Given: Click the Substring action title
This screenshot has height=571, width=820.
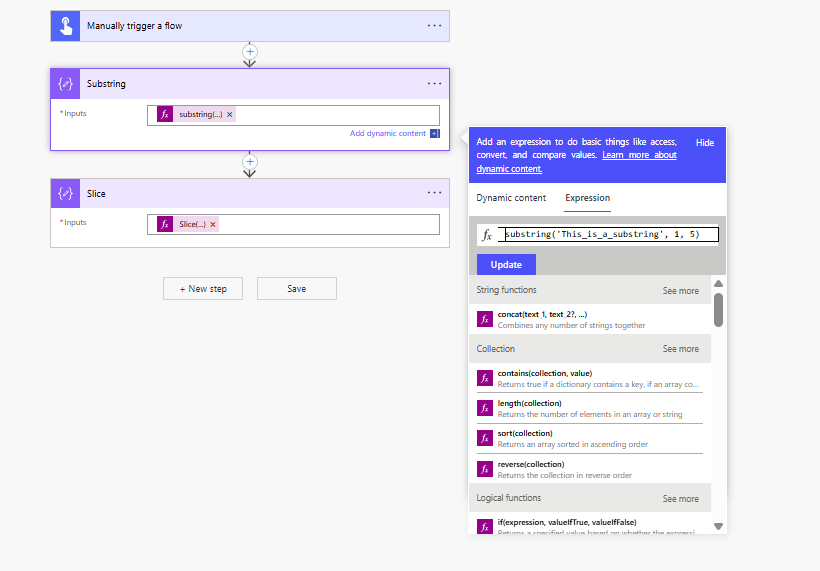Looking at the screenshot, I should 106,84.
